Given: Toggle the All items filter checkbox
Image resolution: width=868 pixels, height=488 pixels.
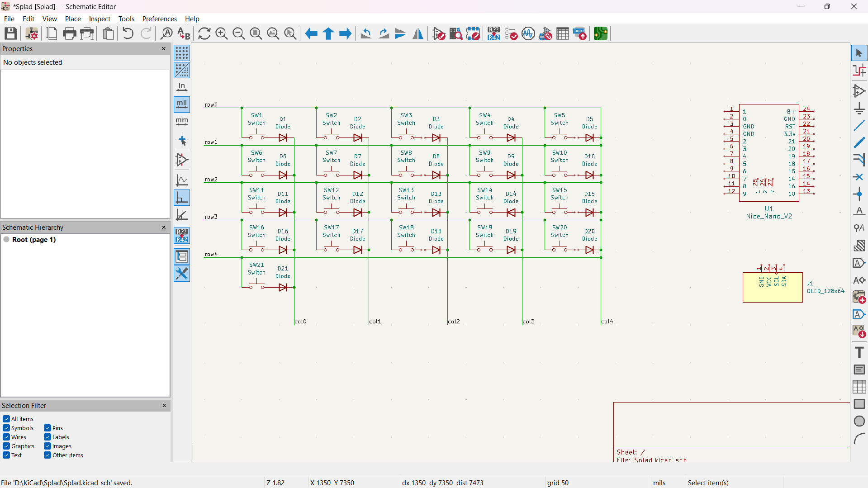Looking at the screenshot, I should (7, 419).
